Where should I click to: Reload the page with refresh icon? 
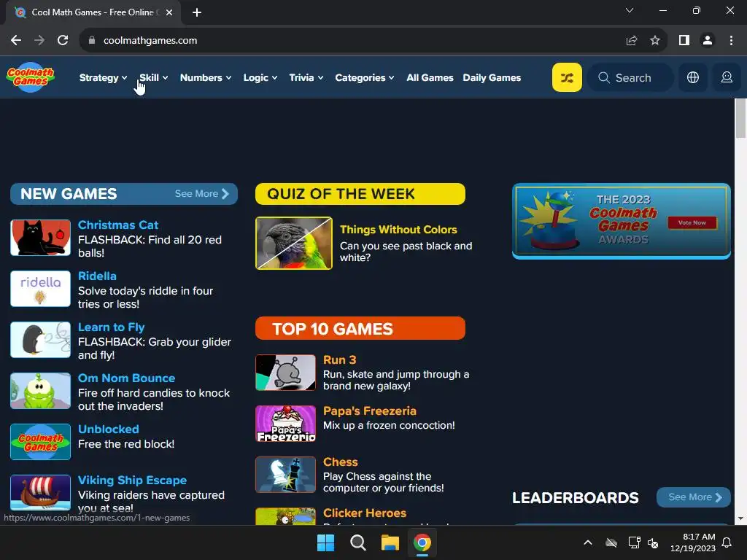pos(63,41)
